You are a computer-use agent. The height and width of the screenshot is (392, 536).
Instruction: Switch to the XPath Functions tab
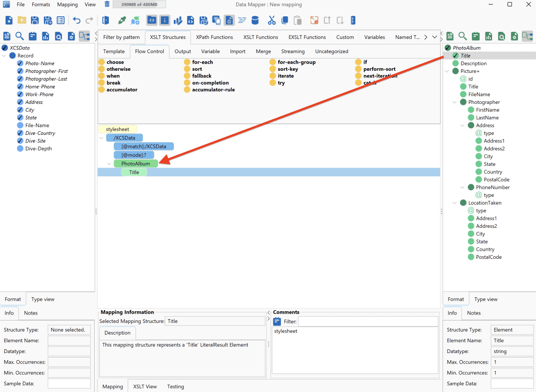click(214, 37)
